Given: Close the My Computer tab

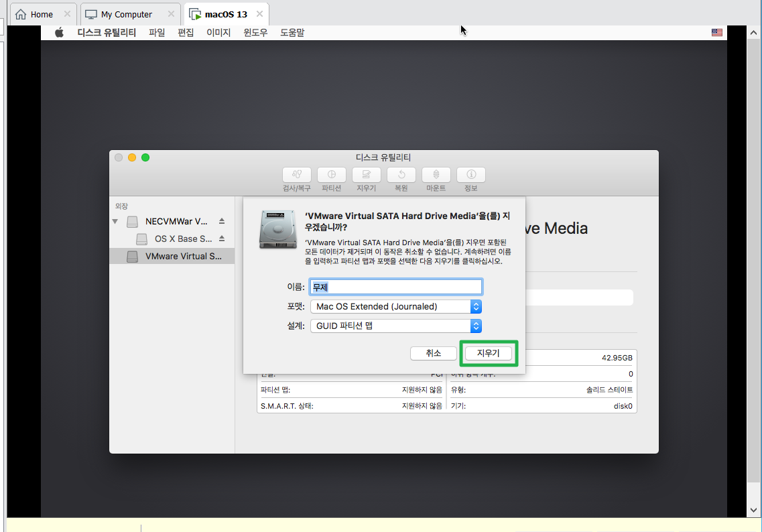Looking at the screenshot, I should point(171,14).
